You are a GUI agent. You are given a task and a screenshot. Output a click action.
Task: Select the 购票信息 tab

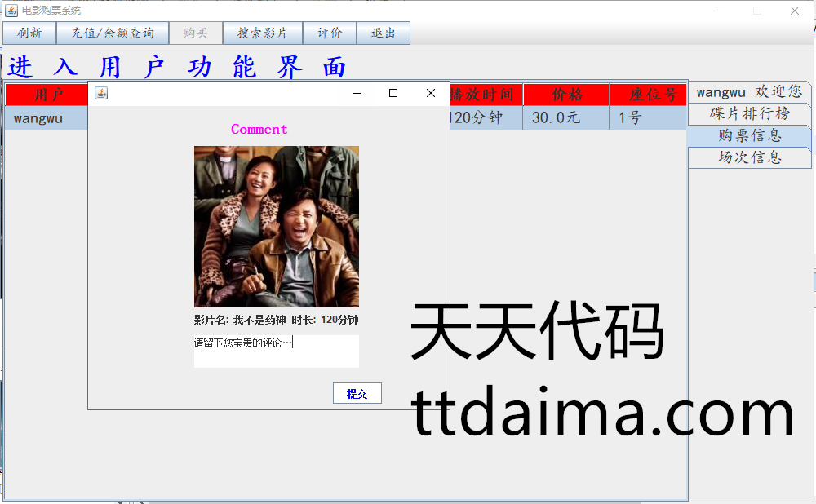(x=749, y=135)
